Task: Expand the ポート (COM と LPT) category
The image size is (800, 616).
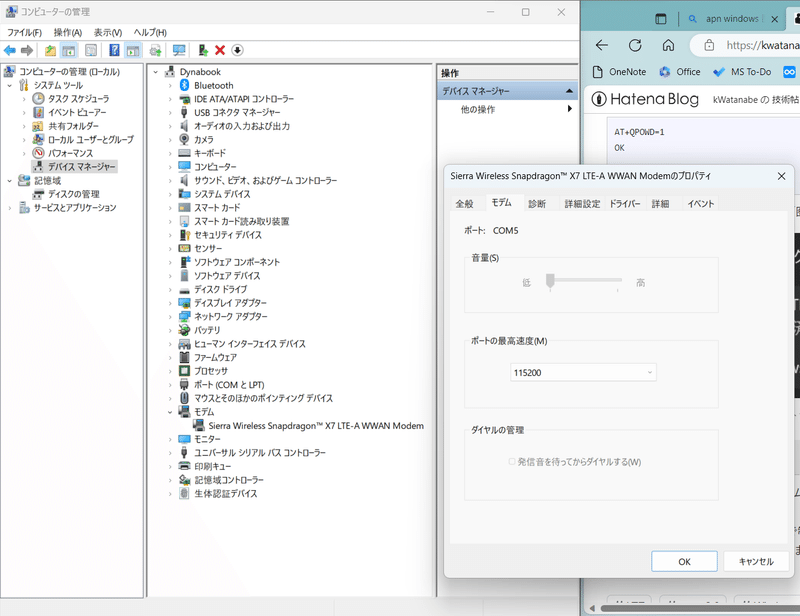Action: 170,385
